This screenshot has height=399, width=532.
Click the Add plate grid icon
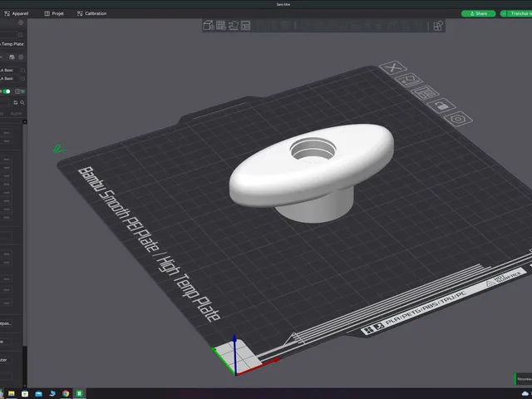[x=221, y=26]
